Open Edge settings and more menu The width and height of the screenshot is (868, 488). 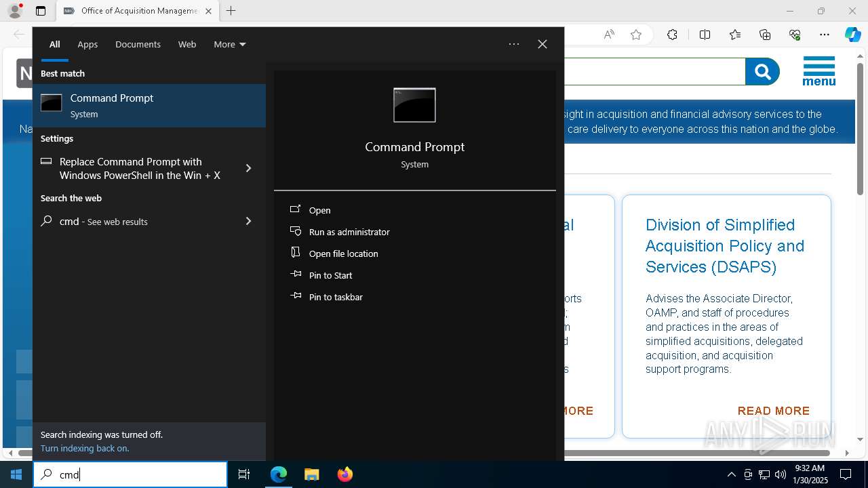[825, 35]
